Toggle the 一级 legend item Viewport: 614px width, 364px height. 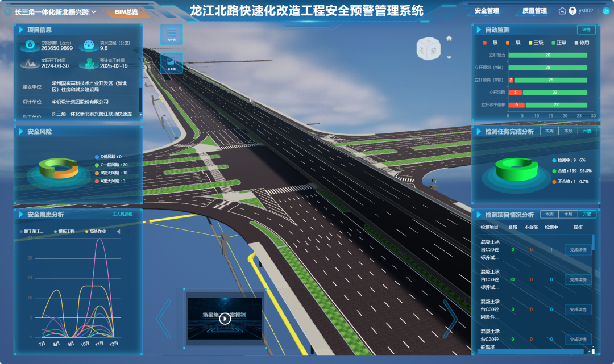(x=490, y=43)
